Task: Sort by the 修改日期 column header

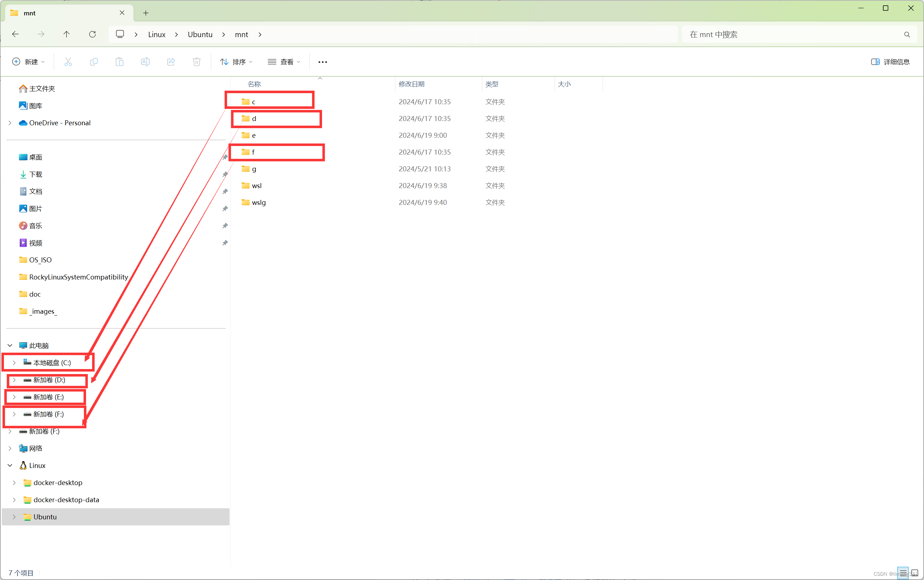Action: click(411, 84)
